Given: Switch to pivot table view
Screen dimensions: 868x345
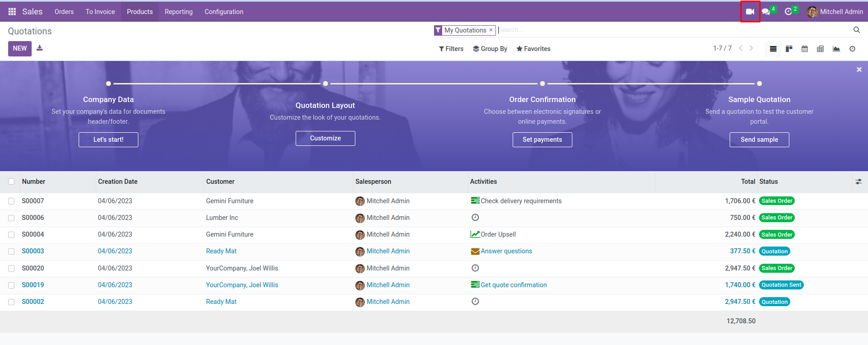Looking at the screenshot, I should [820, 49].
